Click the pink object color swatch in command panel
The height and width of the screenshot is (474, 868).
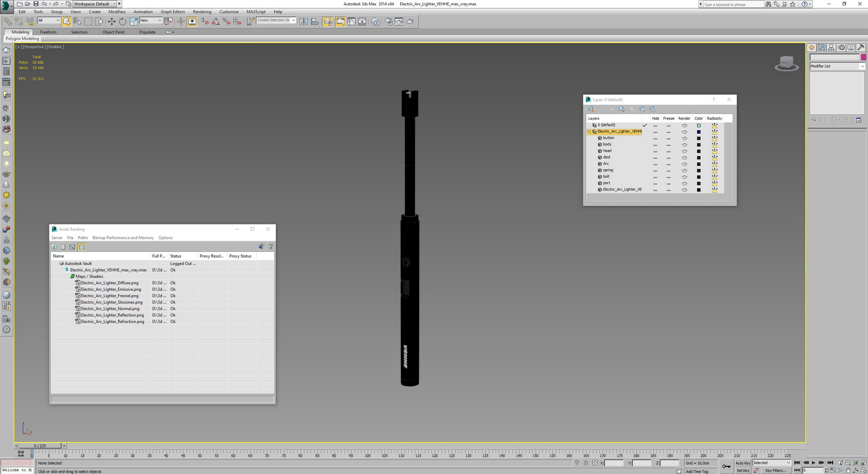click(863, 57)
